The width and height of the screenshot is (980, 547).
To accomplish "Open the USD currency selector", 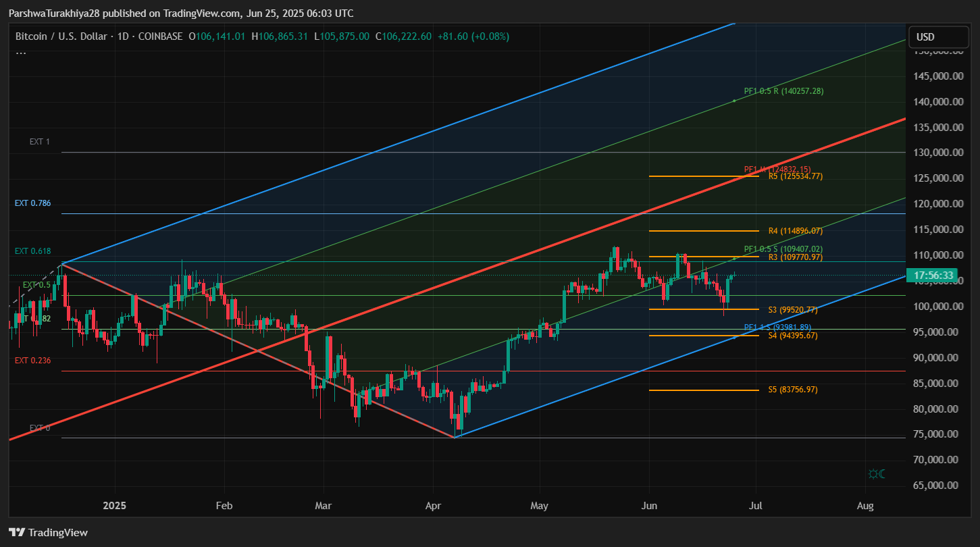I will [939, 36].
